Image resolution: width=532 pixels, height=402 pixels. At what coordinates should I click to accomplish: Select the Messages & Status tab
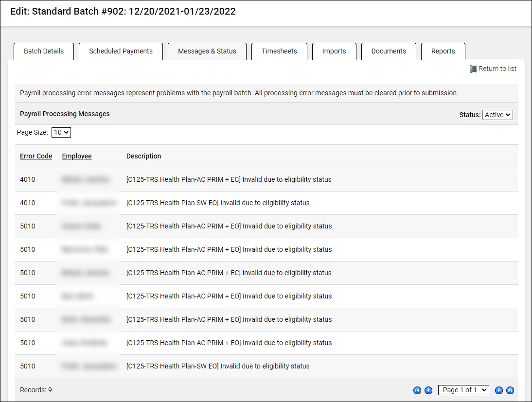coord(207,52)
